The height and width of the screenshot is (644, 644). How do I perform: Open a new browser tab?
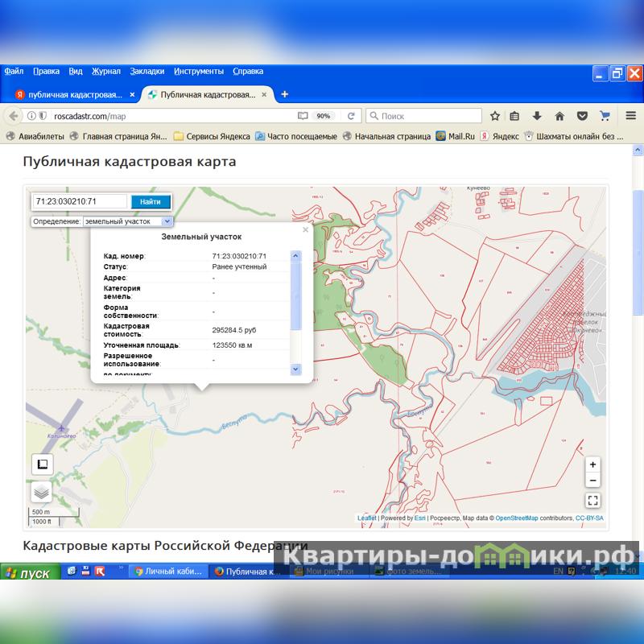pyautogui.click(x=284, y=94)
